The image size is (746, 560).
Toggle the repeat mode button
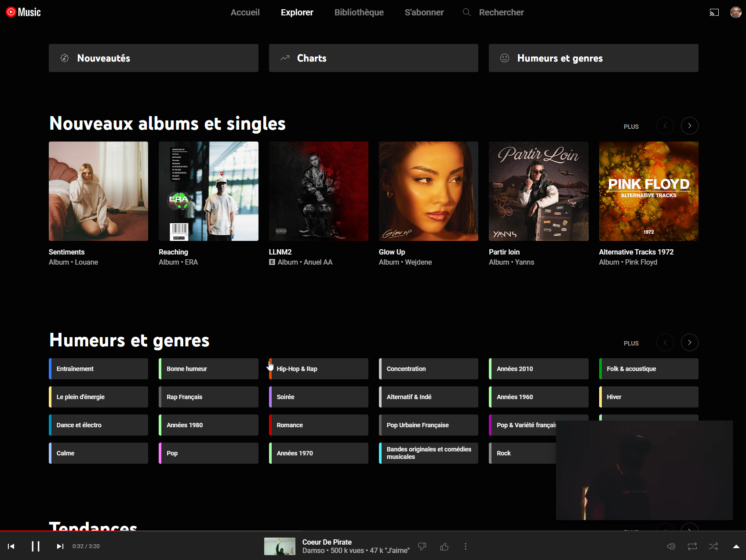(x=692, y=546)
